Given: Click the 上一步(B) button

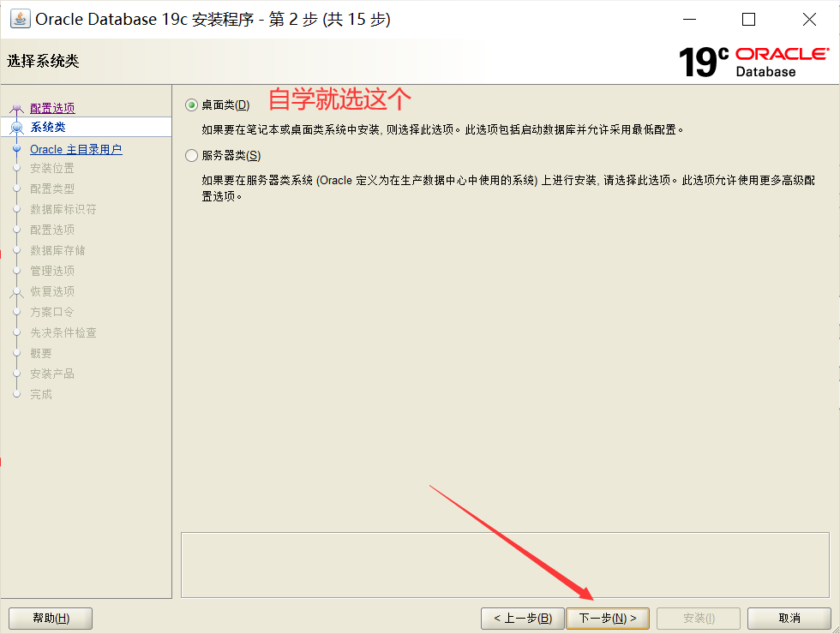Looking at the screenshot, I should (522, 618).
